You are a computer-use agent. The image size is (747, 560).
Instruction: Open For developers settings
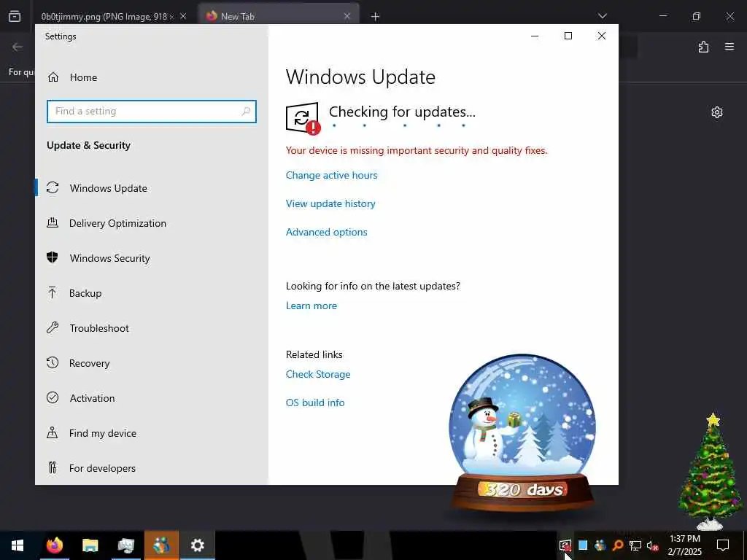pyautogui.click(x=102, y=468)
